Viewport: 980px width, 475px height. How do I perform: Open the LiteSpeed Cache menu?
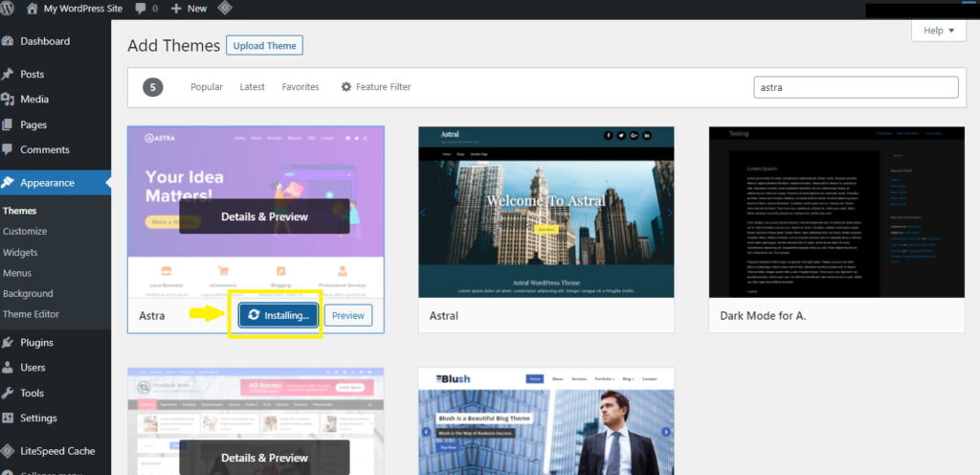point(56,451)
